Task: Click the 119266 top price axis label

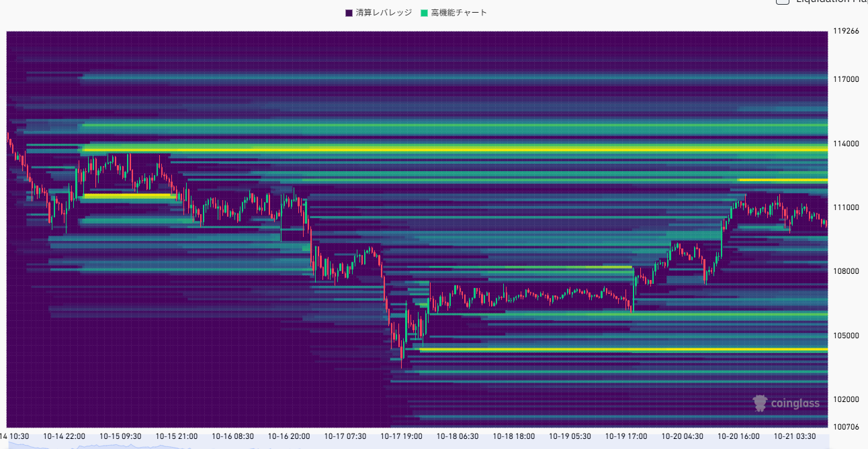Action: coord(846,31)
